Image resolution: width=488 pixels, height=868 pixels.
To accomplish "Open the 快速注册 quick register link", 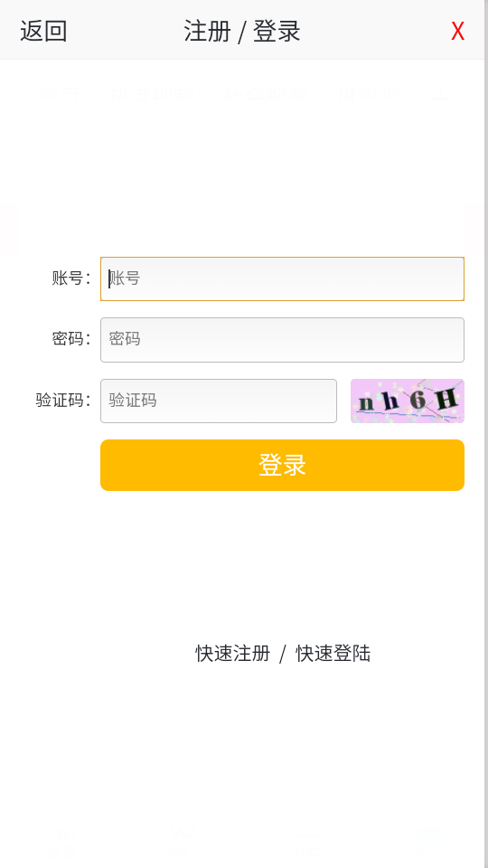I will pos(233,654).
